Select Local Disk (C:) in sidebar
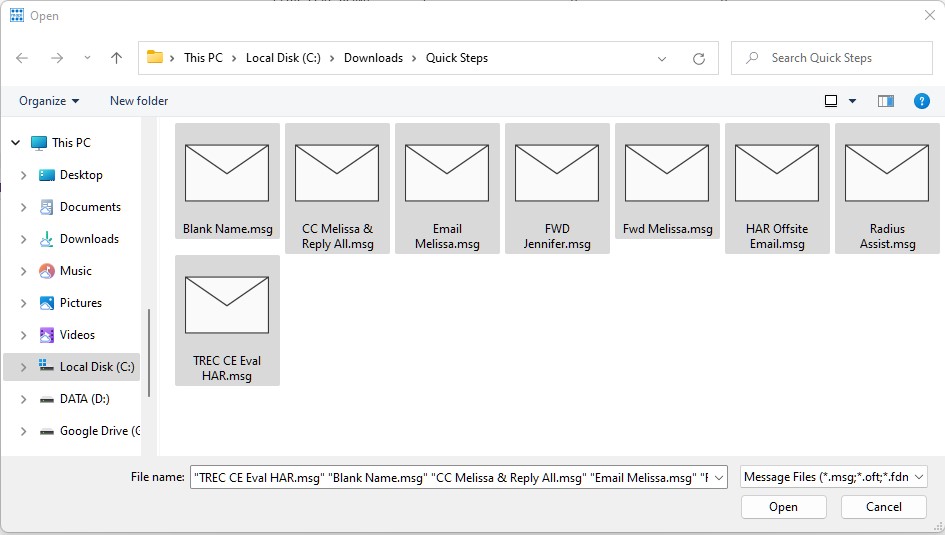 click(x=97, y=366)
